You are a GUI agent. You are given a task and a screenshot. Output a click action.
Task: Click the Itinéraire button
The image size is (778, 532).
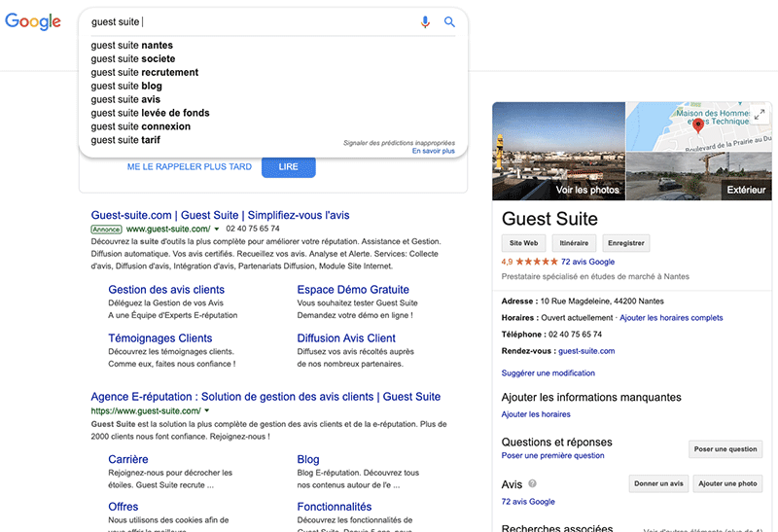[x=574, y=243]
